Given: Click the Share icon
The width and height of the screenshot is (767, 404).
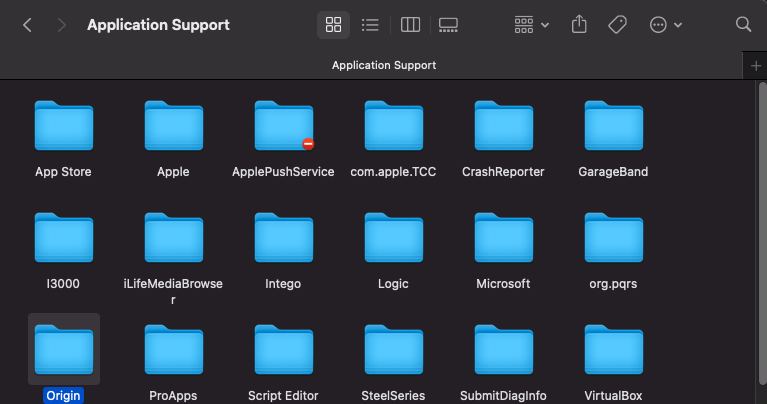Looking at the screenshot, I should [579, 25].
